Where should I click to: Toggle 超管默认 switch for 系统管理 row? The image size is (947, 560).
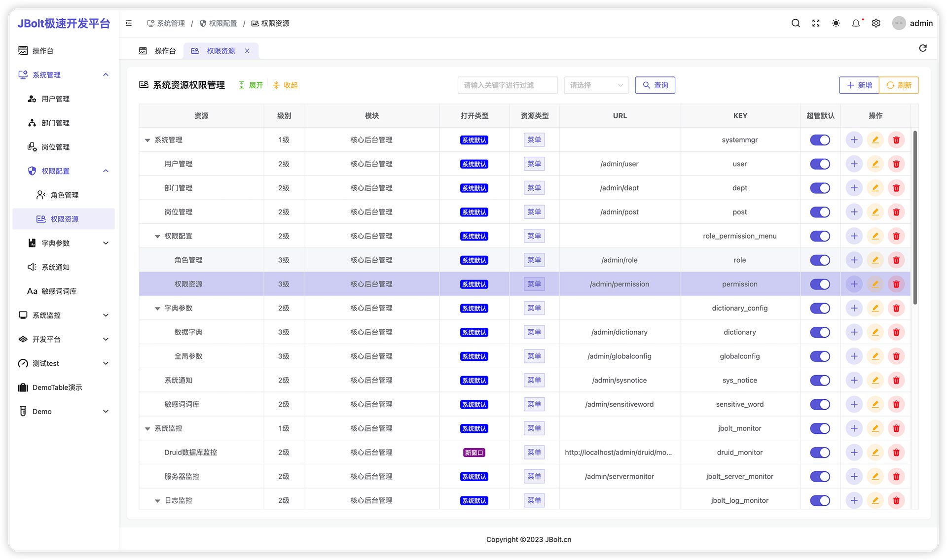tap(820, 140)
